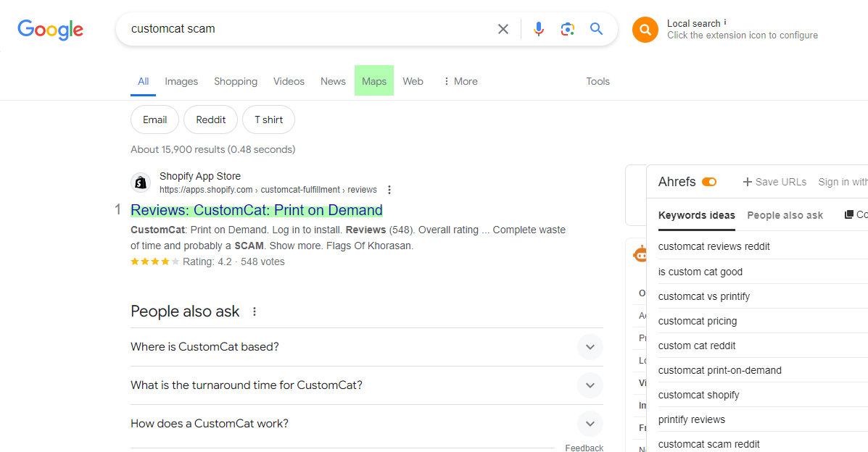
Task: Click the Google logo
Action: pyautogui.click(x=50, y=30)
